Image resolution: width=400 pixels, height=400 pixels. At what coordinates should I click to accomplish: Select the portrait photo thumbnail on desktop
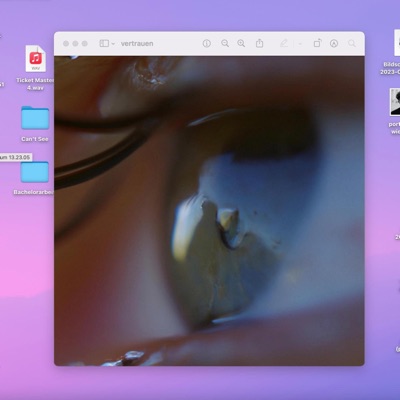[x=395, y=102]
